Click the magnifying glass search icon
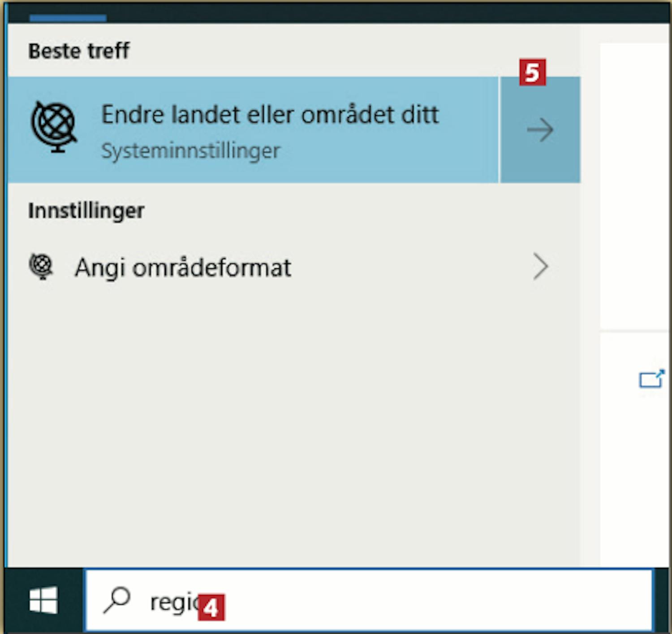The width and height of the screenshot is (672, 634). click(116, 600)
